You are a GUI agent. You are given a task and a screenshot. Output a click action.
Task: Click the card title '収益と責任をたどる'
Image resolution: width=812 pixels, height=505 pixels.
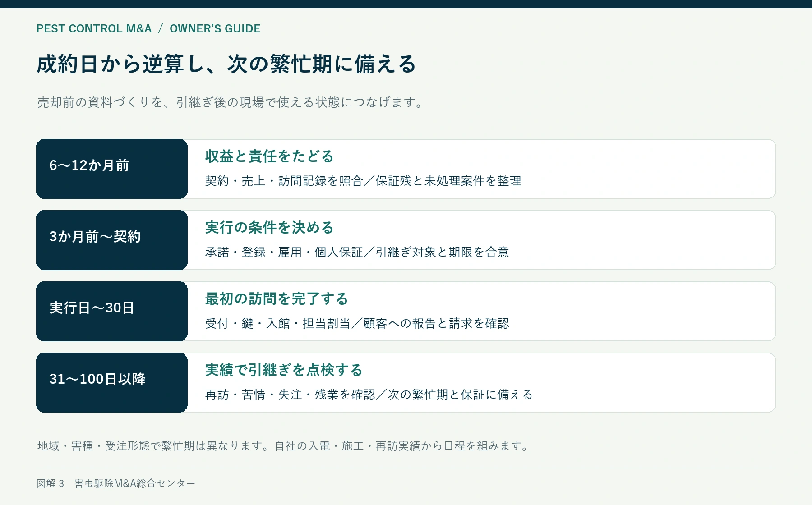click(x=269, y=156)
